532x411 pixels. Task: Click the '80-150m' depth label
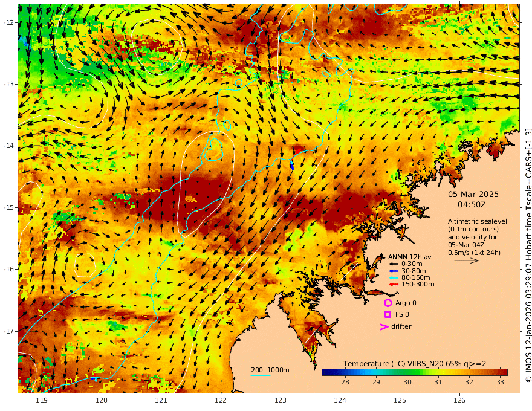(x=415, y=278)
